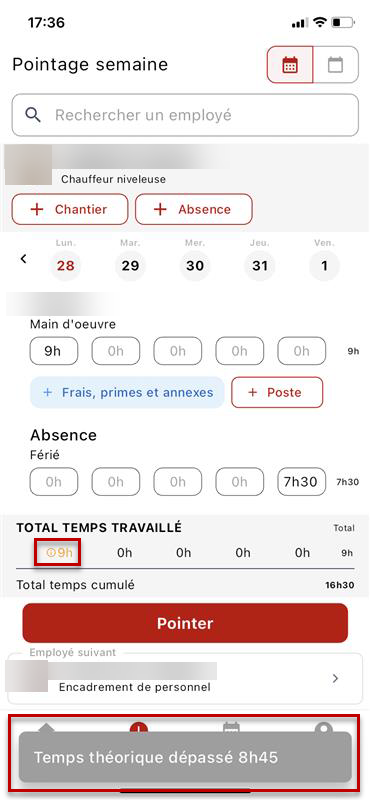Select Wednesday 30 in the week strip
Viewport: 370px width, 800px height.
click(x=195, y=265)
